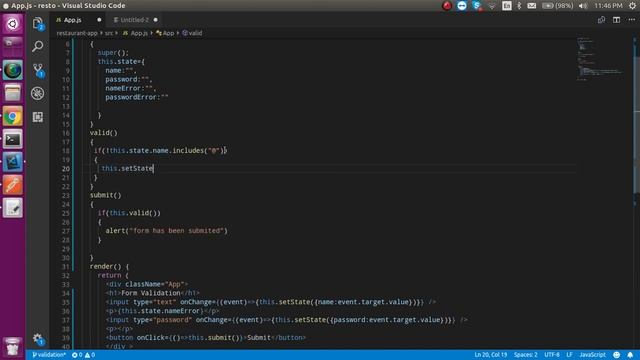Viewport: 640px width, 360px height.
Task: Click the submit() method name on line 23
Action: click(105, 195)
